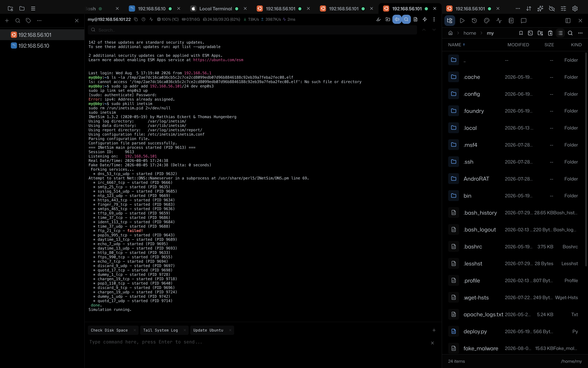Open the theme palette icon

486,21
